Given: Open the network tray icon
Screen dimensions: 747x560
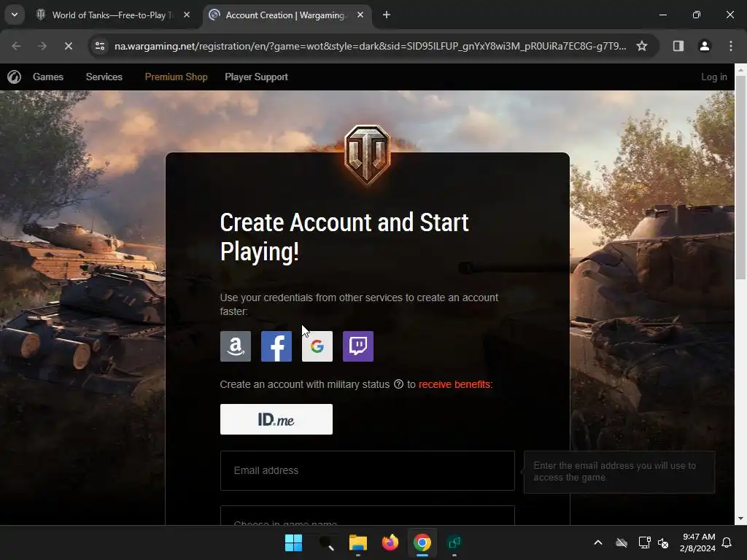Looking at the screenshot, I should tap(644, 542).
